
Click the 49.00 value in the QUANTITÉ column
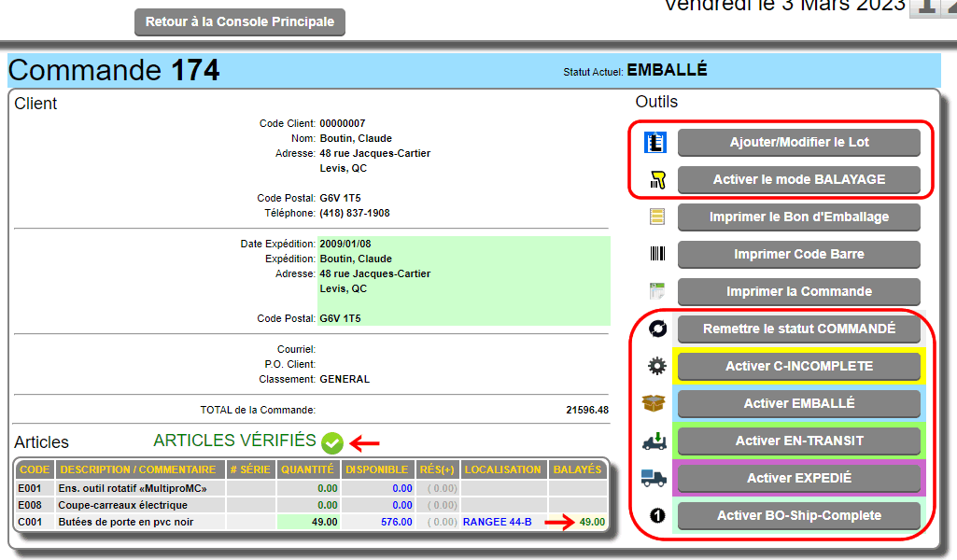[325, 522]
